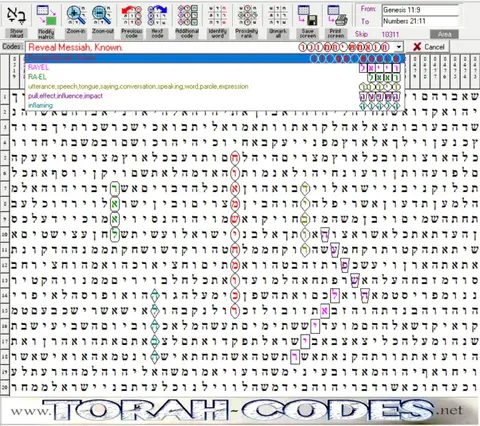This screenshot has width=480, height=426.
Task: Click the Area button
Action: (x=444, y=34)
